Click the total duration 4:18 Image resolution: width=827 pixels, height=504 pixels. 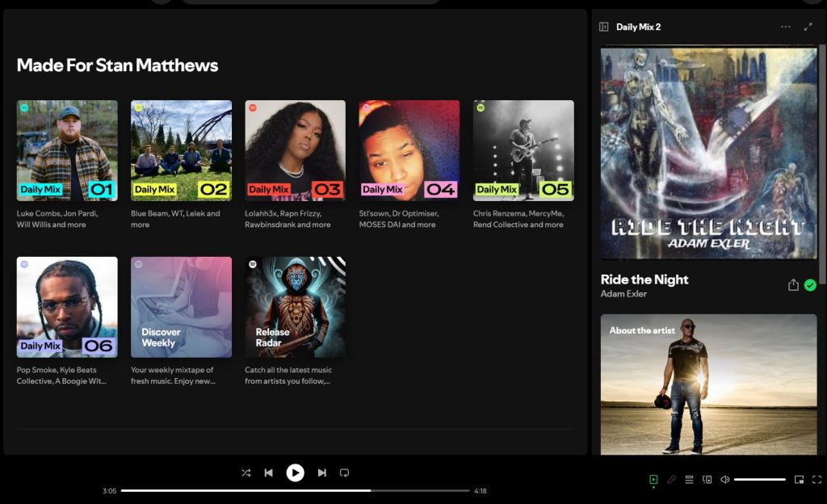[481, 491]
